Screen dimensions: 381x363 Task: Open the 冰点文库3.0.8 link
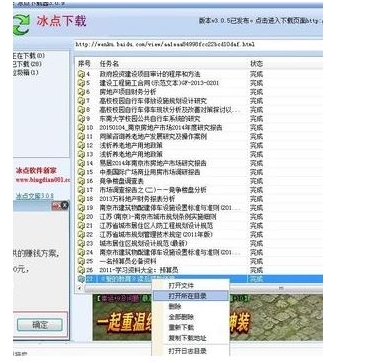point(35,196)
